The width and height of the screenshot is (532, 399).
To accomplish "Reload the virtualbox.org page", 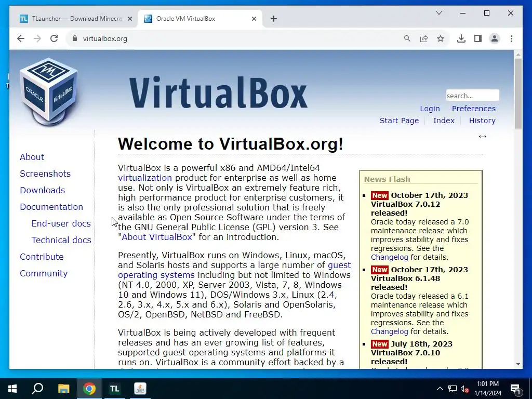I will (x=54, y=38).
